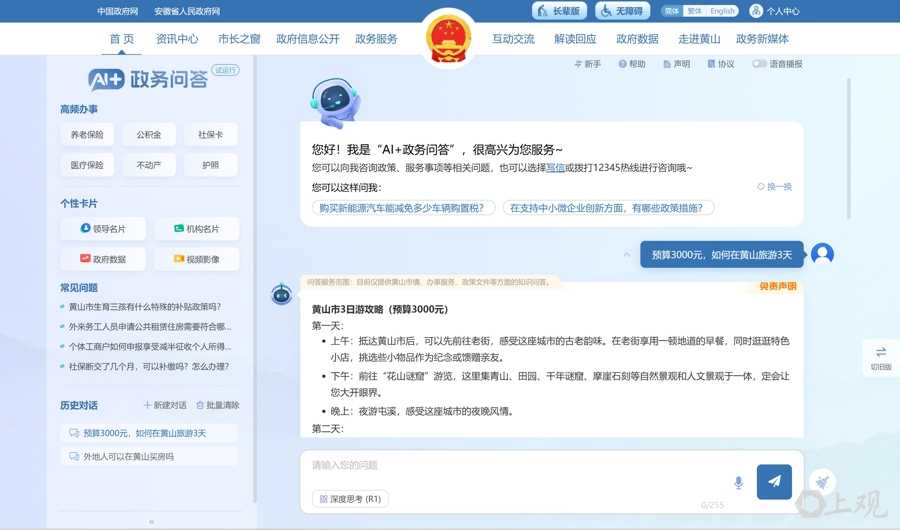Open the 政务服务 navigation menu
900x530 pixels.
[x=376, y=39]
